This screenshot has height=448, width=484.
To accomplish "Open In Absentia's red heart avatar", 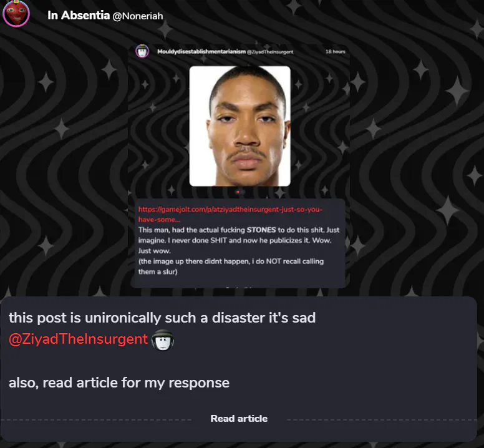I will click(x=16, y=13).
